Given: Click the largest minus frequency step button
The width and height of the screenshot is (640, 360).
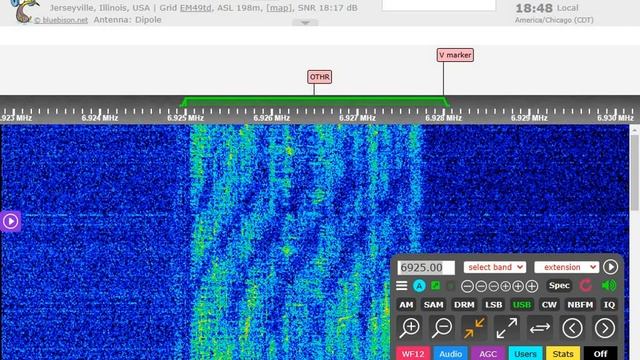Looking at the screenshot, I should point(467,286).
